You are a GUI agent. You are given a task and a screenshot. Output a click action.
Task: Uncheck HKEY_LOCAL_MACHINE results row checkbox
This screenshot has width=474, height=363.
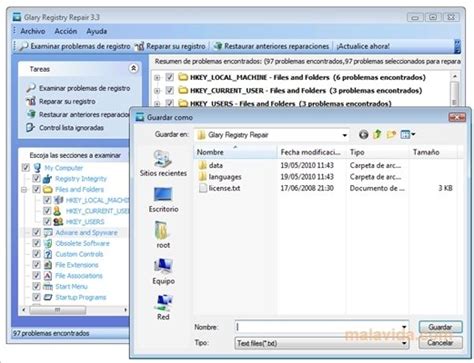[170, 77]
